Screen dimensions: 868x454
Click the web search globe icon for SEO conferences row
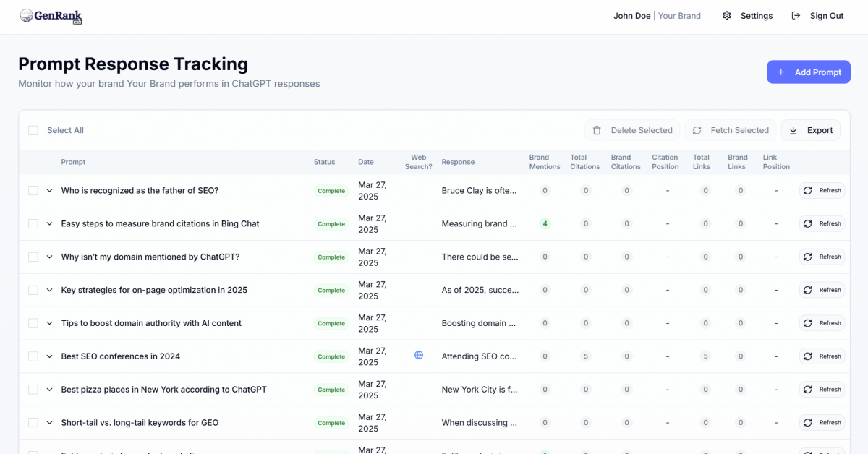coord(419,355)
